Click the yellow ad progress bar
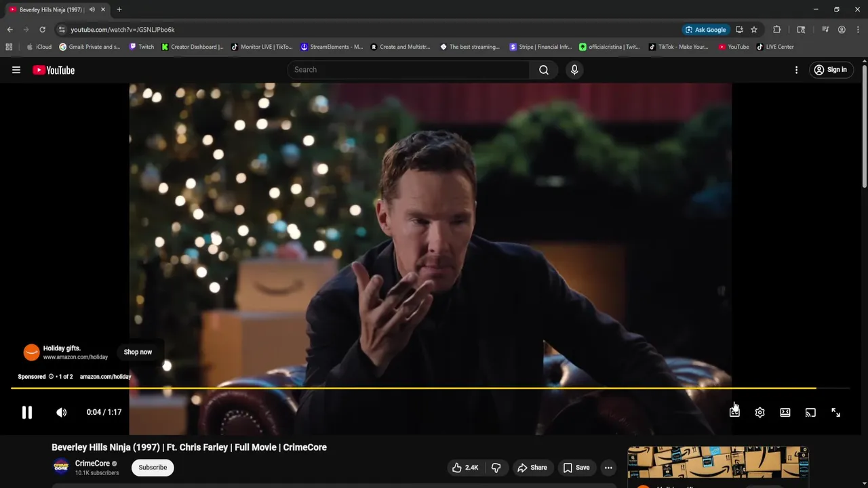 coord(413,388)
